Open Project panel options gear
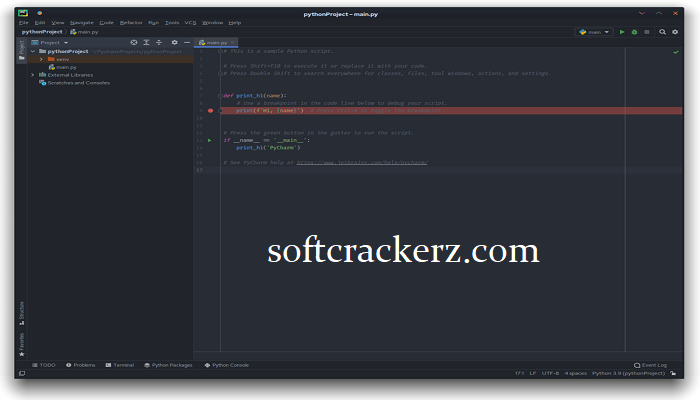This screenshot has height=400, width=700. (x=175, y=42)
